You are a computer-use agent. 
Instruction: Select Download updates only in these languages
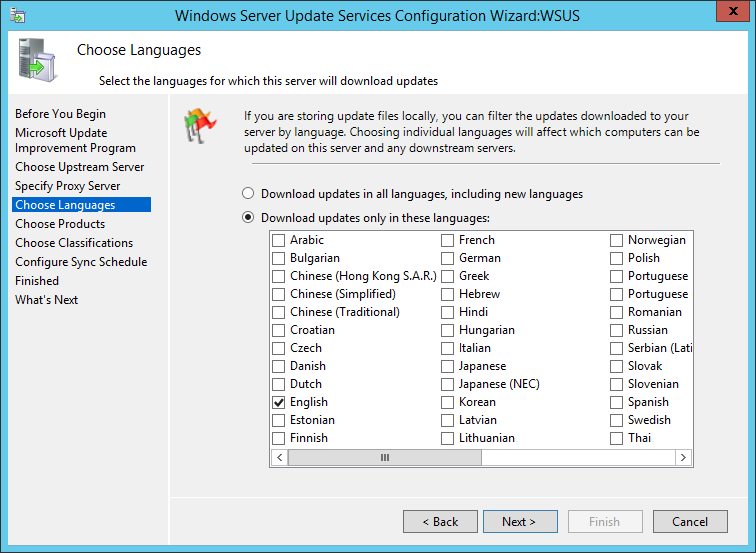click(248, 218)
